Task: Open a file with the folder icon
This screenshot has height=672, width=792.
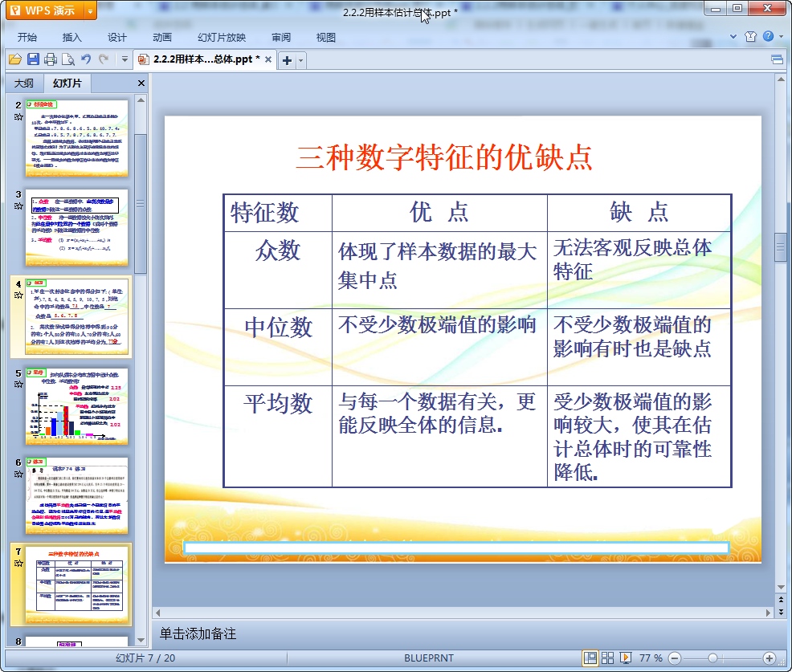Action: (15, 59)
